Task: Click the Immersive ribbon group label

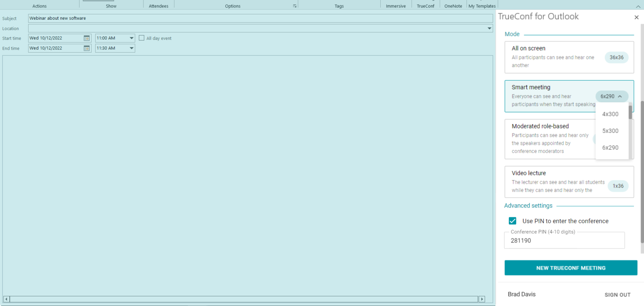Action: [396, 6]
